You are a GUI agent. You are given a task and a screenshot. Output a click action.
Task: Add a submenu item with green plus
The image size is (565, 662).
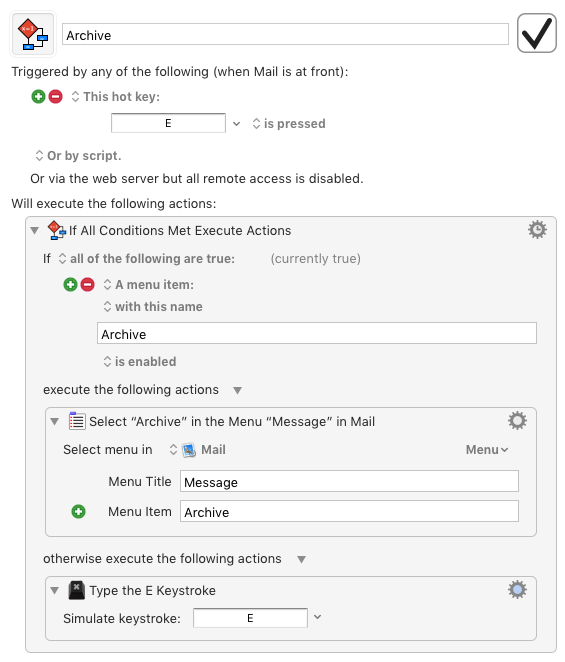click(78, 512)
